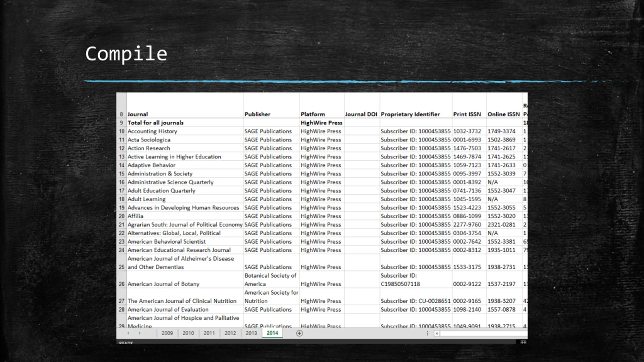Viewport: 644px width, 362px height.
Task: Select Print ISSN 1098-2140 cell
Action: [469, 309]
